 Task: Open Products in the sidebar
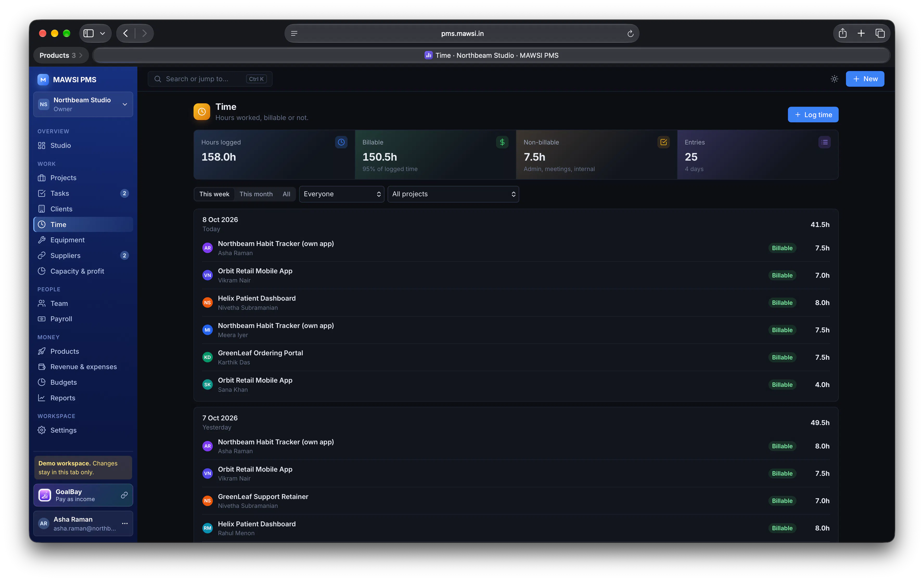(x=83, y=351)
